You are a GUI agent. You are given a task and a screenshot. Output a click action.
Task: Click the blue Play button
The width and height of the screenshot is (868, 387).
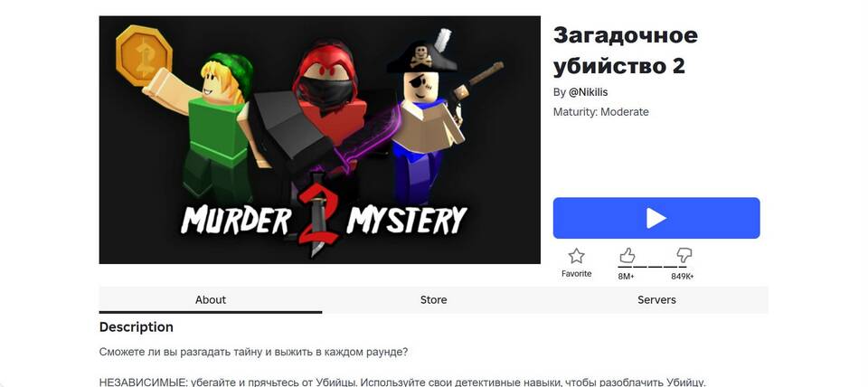(x=656, y=218)
